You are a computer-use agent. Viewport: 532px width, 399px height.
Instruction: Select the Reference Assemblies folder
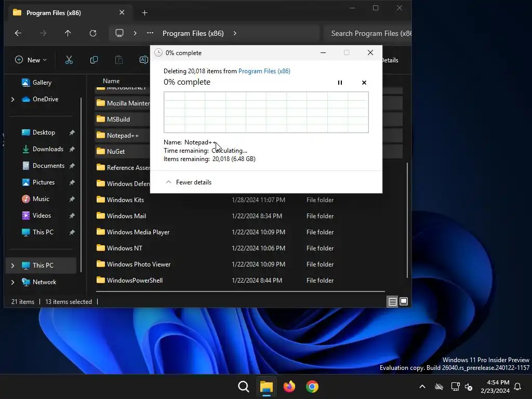[123, 168]
